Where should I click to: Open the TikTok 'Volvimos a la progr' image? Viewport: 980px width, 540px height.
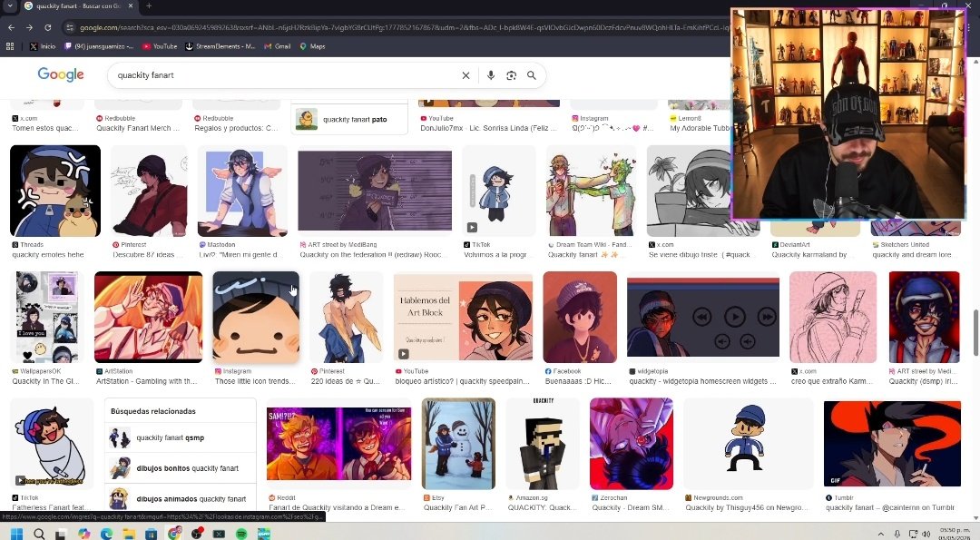(499, 191)
